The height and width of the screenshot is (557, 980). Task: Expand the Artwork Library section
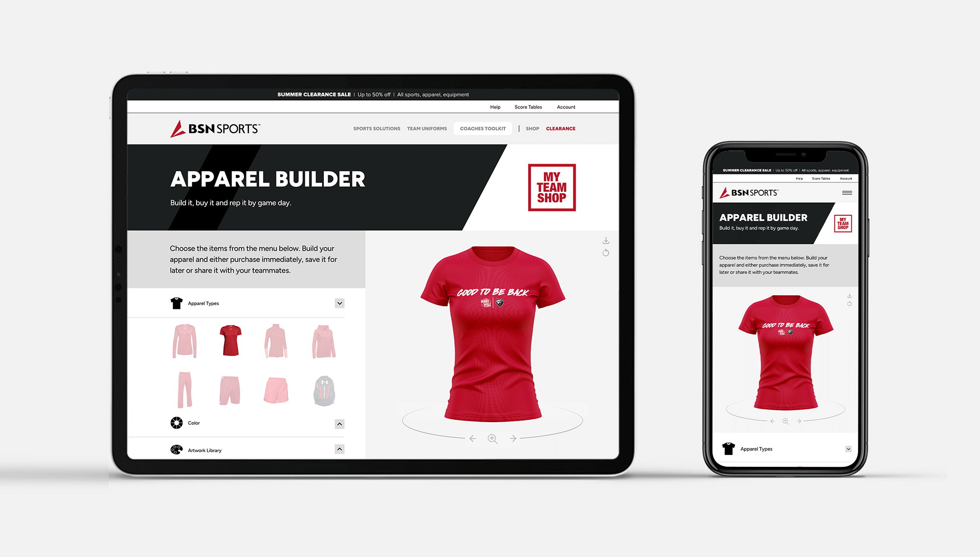(341, 450)
